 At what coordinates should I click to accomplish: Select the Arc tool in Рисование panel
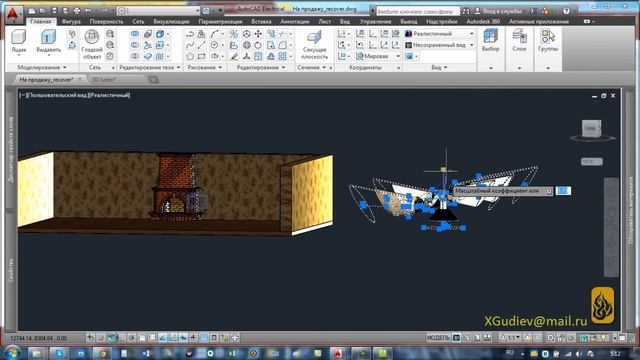(215, 34)
